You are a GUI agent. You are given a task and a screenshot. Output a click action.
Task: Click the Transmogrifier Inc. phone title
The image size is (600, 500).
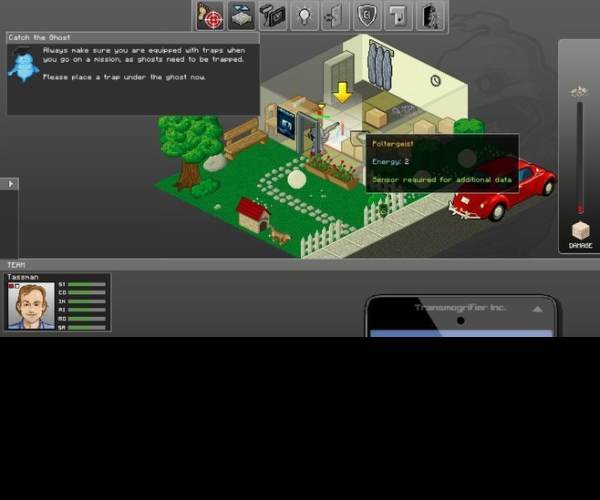pos(461,308)
